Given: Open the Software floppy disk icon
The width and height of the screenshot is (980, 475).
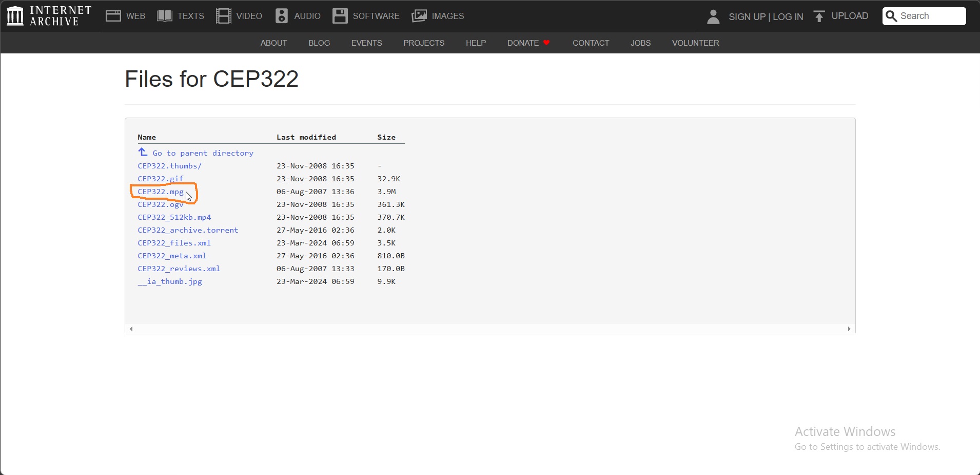Looking at the screenshot, I should click(x=340, y=16).
